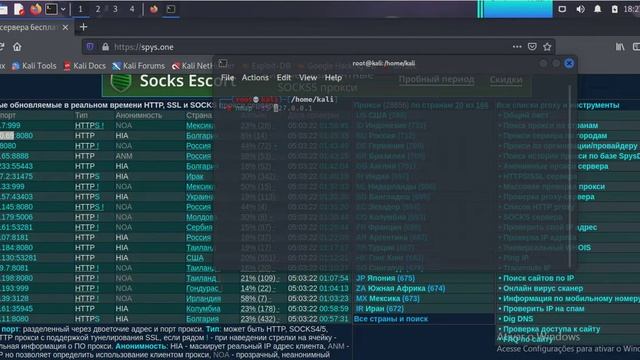Click the display settings tray icon

tap(562, 9)
